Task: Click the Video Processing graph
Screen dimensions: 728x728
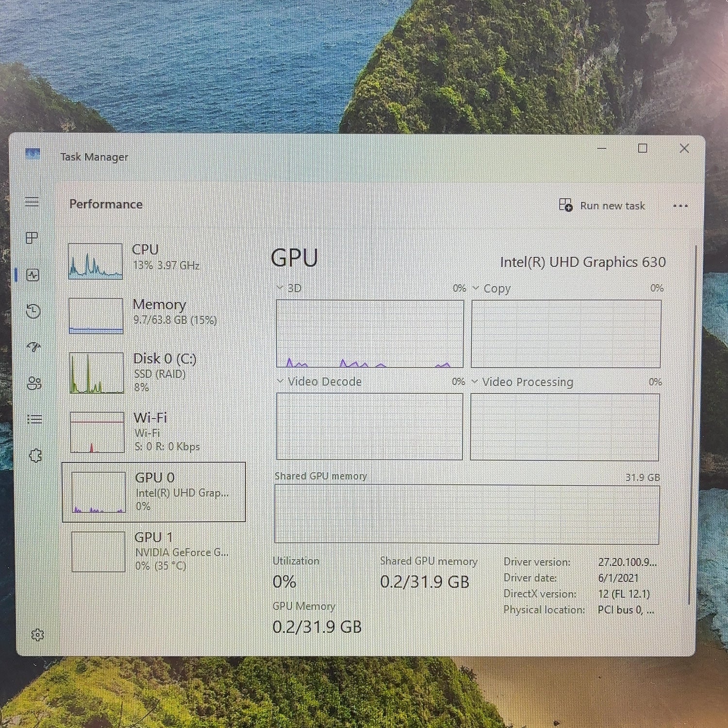Action: tap(564, 427)
